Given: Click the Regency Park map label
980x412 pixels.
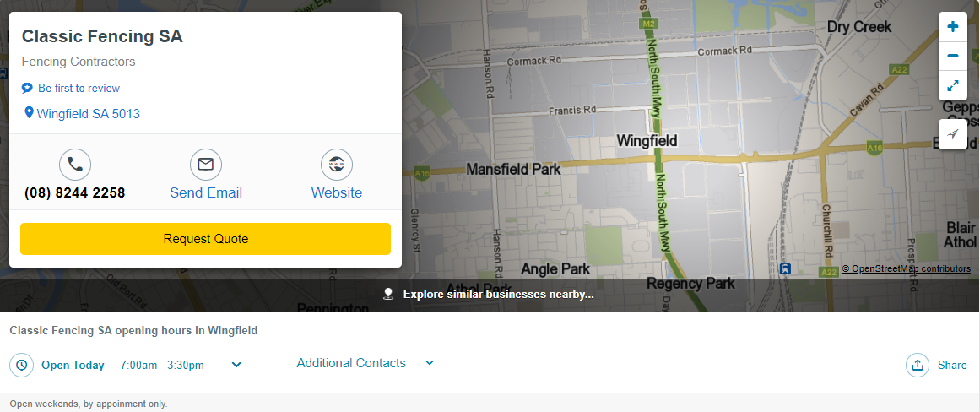Looking at the screenshot, I should click(690, 283).
